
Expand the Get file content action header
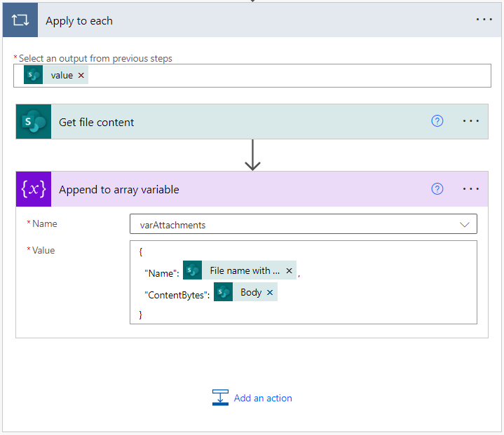[x=210, y=122]
